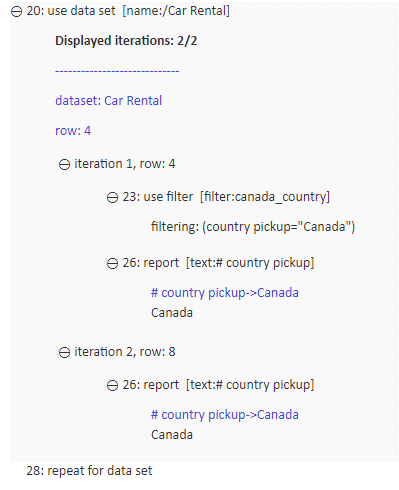399x490 pixels.
Task: Click '# country pickup->Canada' in iteration 2
Action: click(225, 415)
